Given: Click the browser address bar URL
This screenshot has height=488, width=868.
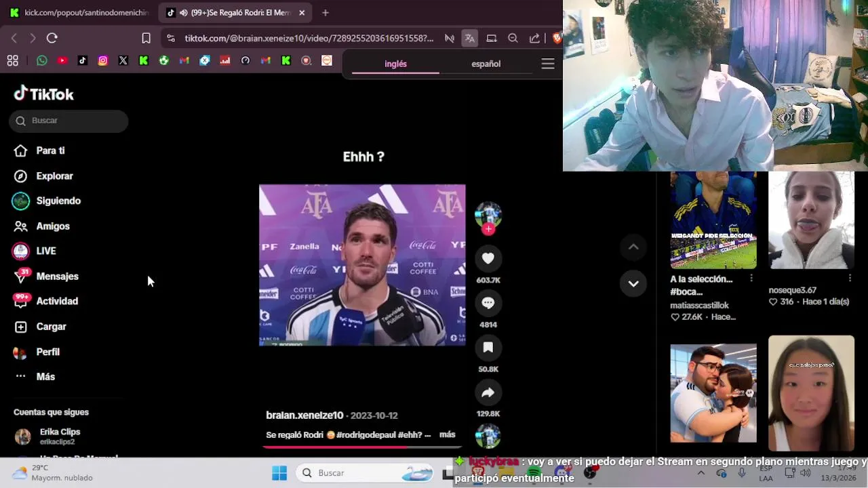Looking at the screenshot, I should click(x=309, y=38).
